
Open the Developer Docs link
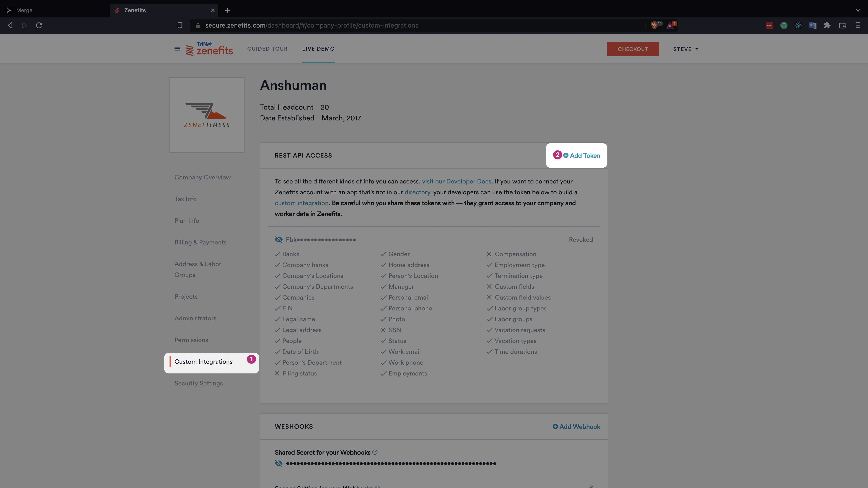[457, 181]
